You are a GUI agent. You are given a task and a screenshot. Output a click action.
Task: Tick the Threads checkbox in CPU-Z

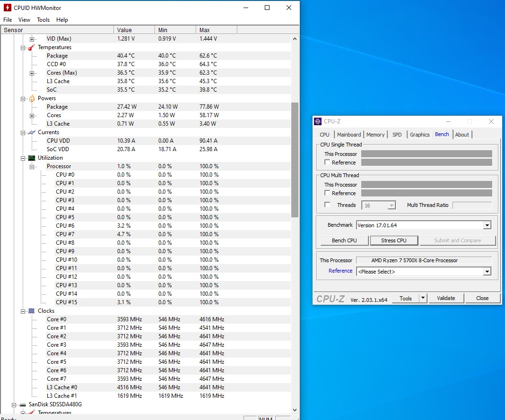[327, 205]
